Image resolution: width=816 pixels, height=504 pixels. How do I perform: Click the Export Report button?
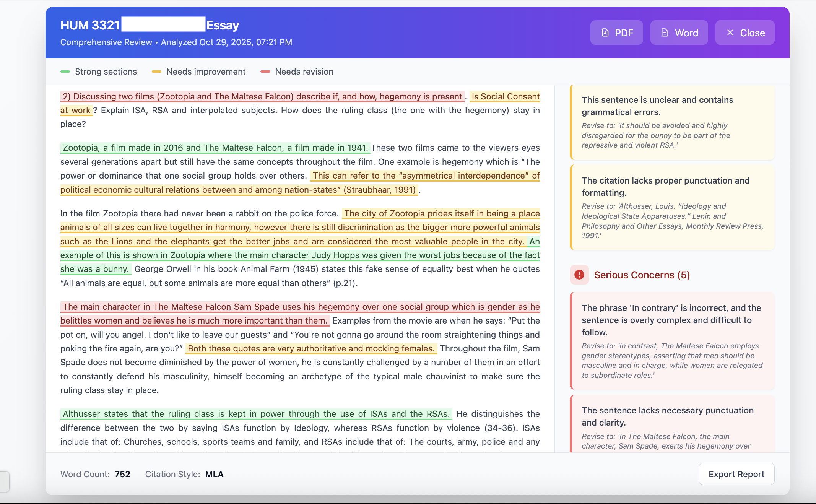(x=736, y=474)
